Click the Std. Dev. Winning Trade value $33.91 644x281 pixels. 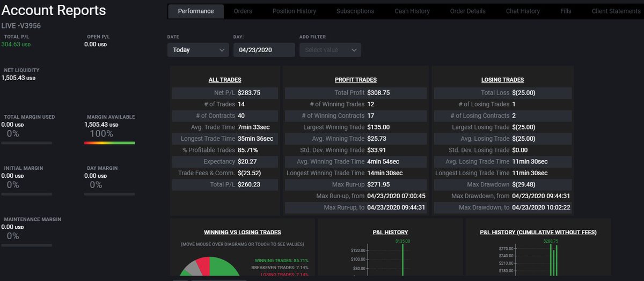click(x=377, y=150)
